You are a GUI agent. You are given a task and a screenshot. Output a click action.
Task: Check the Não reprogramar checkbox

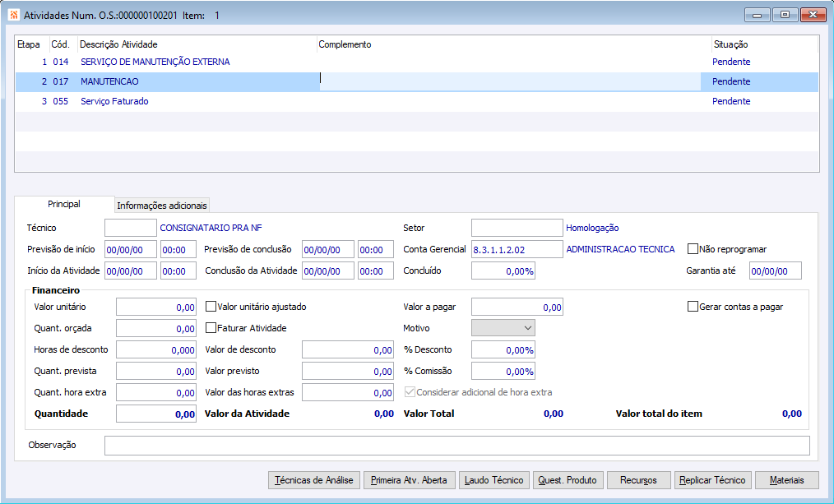pyautogui.click(x=693, y=249)
